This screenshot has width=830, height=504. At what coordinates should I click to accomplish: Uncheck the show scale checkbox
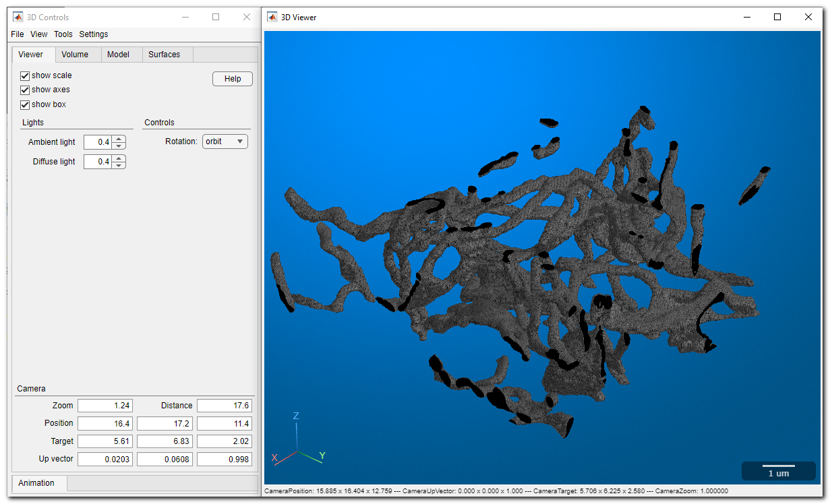click(25, 76)
